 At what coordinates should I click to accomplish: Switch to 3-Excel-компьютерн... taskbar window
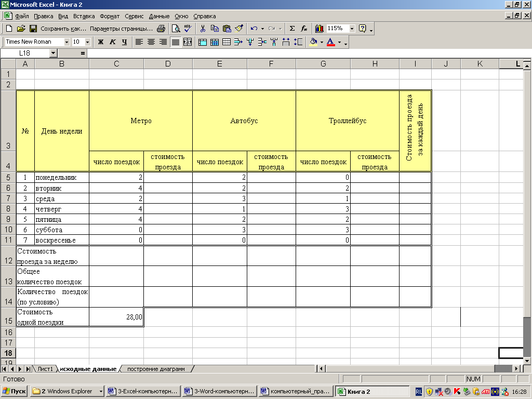pos(143,392)
